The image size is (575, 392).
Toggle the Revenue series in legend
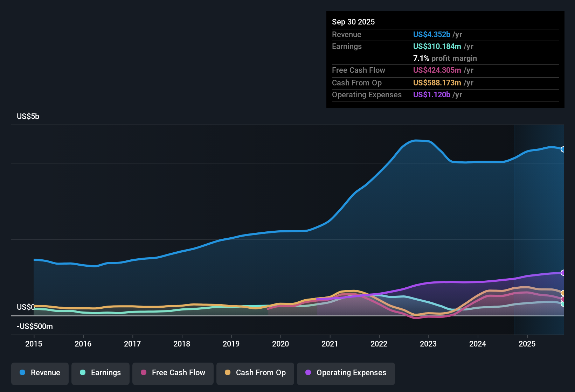coord(40,373)
